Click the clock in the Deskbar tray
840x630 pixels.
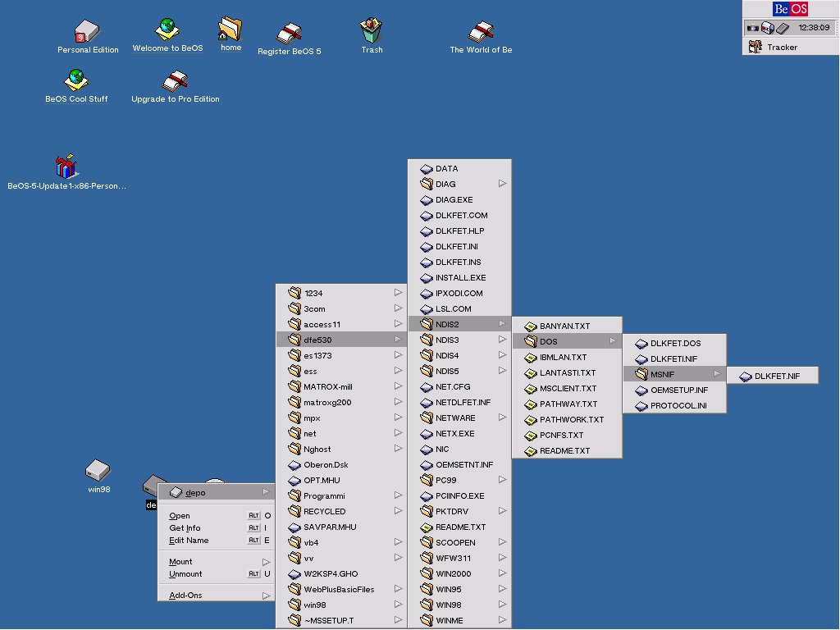(813, 28)
